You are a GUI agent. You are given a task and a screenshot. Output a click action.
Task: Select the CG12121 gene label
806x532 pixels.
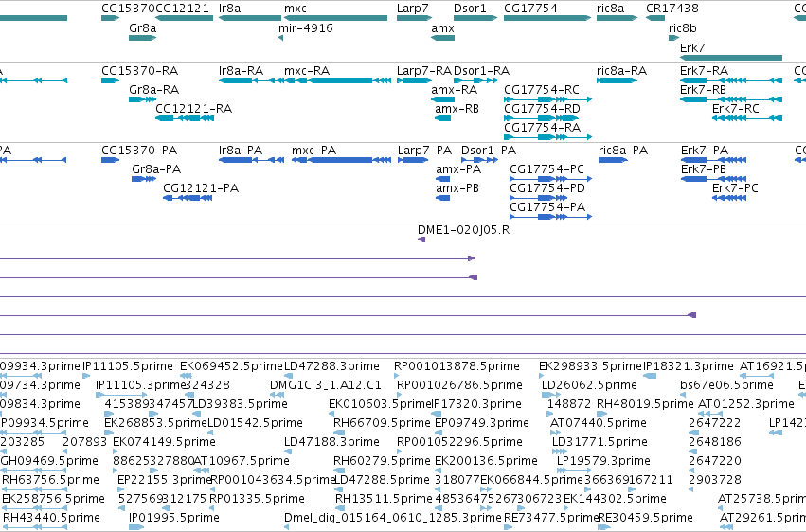click(183, 9)
